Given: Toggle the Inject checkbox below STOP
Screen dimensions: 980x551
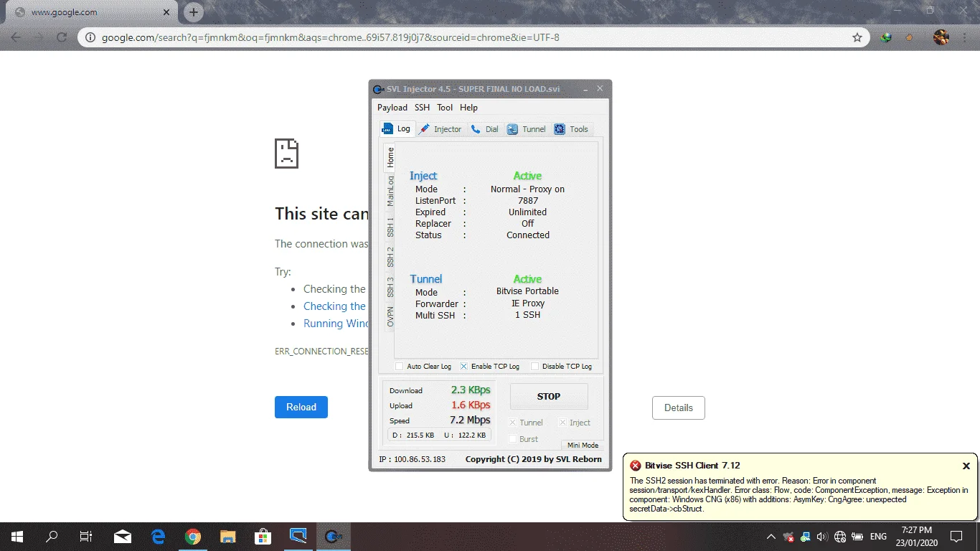Looking at the screenshot, I should click(563, 423).
